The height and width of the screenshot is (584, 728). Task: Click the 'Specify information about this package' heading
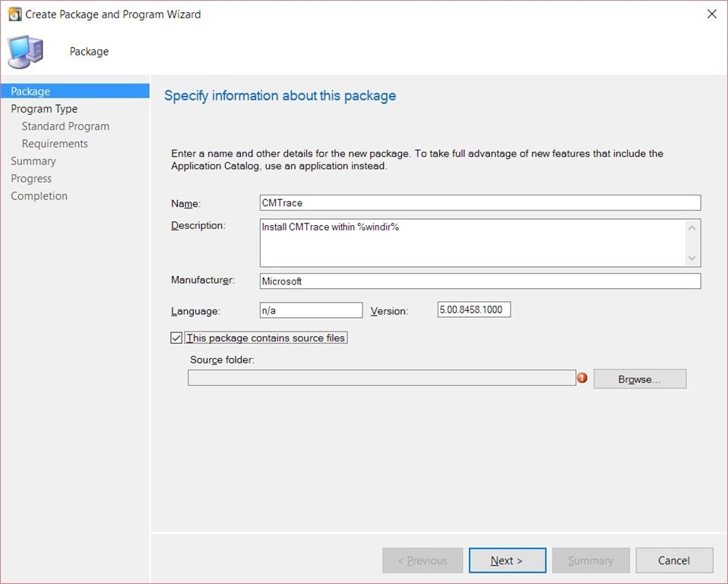pos(280,96)
